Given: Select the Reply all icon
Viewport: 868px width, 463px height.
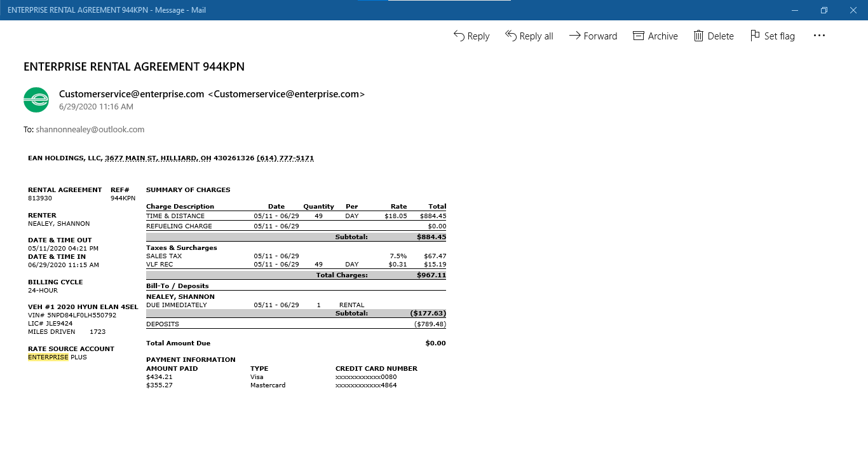Looking at the screenshot, I should coord(511,36).
